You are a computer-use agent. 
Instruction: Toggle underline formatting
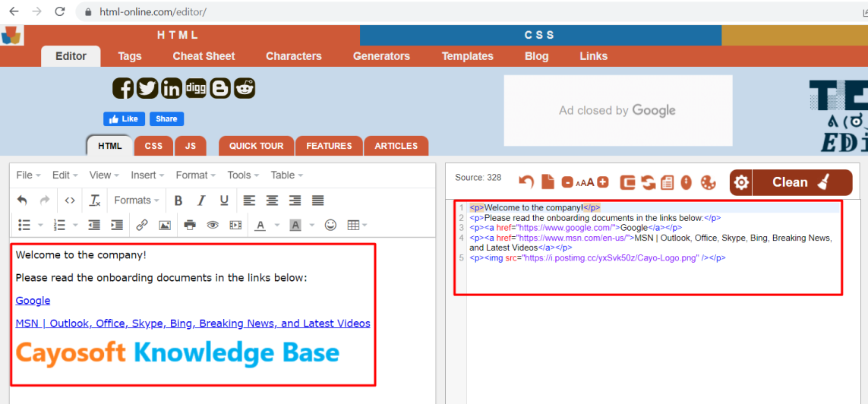[x=224, y=200]
